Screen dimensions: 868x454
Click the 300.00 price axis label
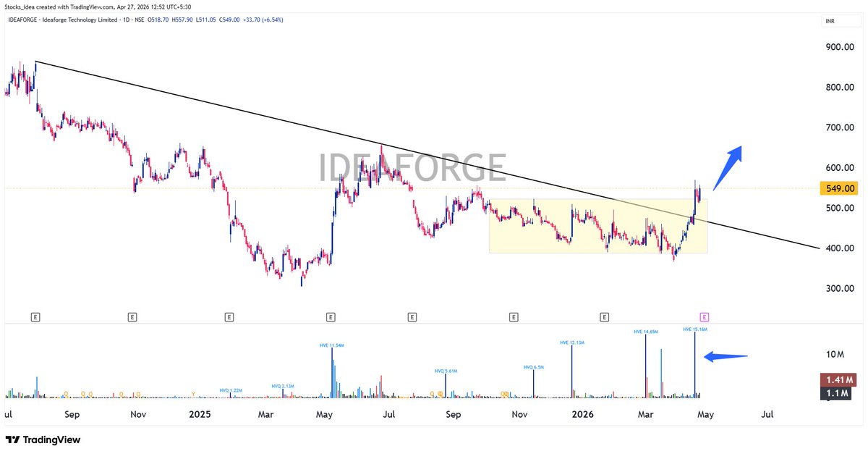pos(839,289)
